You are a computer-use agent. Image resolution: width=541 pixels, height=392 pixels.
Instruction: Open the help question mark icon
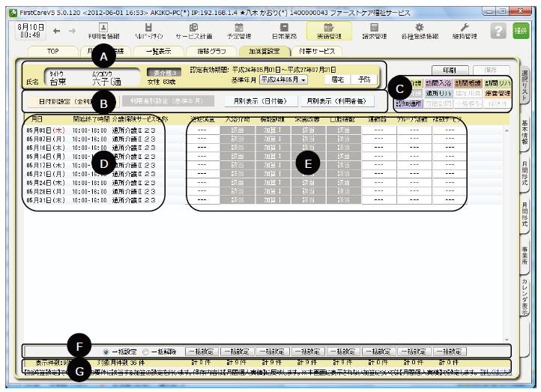[x=498, y=29]
